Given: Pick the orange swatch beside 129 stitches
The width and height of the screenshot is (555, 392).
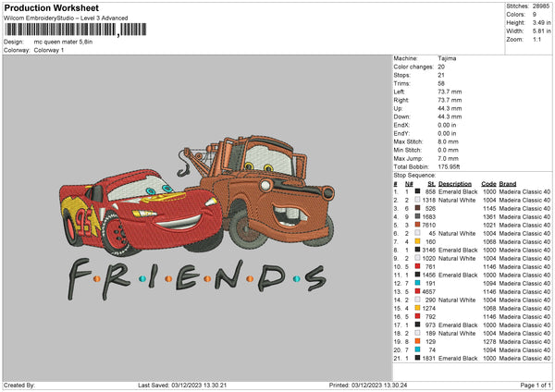Looking at the screenshot, I should pyautogui.click(x=418, y=341).
